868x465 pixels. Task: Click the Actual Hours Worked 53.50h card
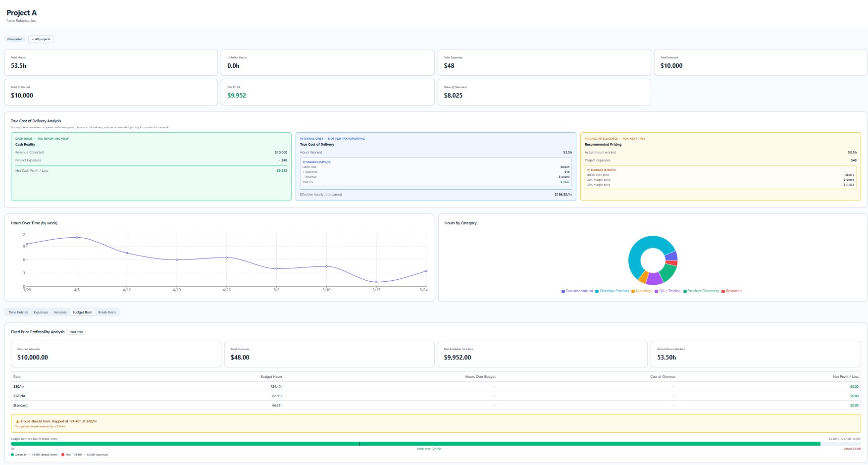[756, 354]
